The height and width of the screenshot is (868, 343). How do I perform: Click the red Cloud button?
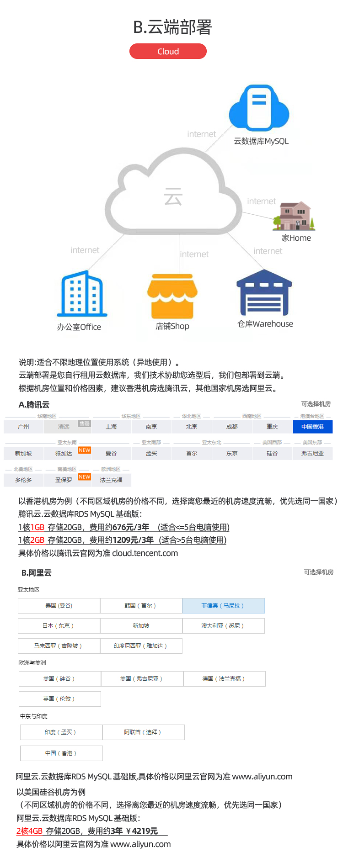click(x=168, y=51)
